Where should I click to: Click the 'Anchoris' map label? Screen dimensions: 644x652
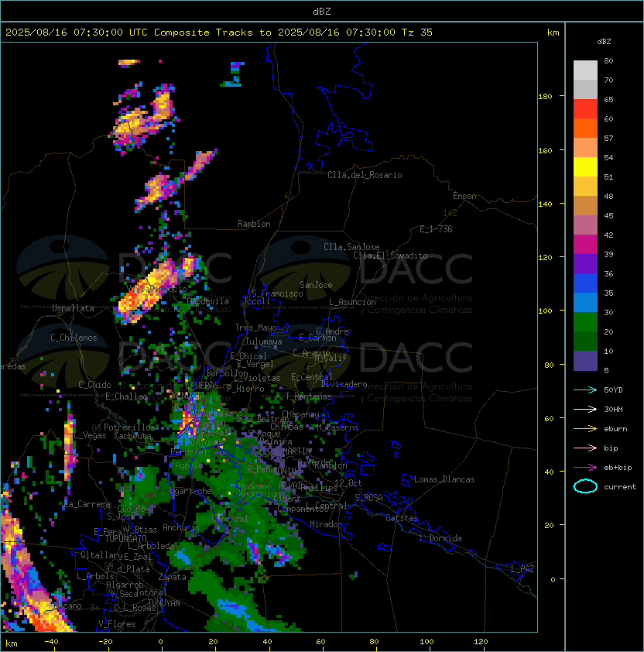pos(181,527)
